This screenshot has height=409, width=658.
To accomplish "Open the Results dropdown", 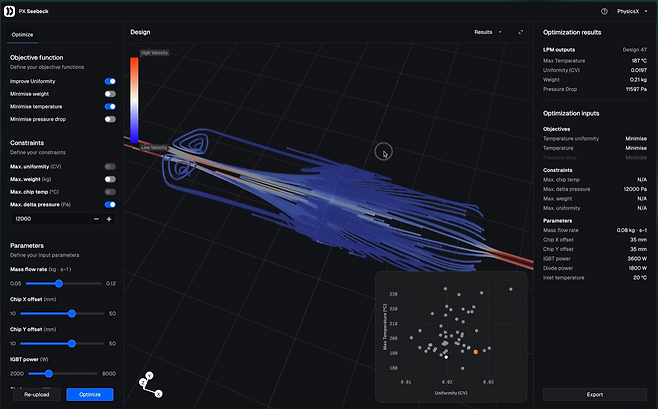I will click(x=486, y=32).
